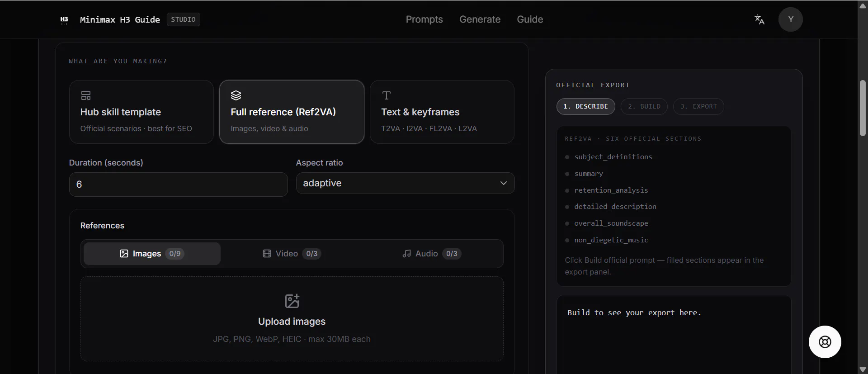Screen dimensions: 868x374
Task: Select step 2. BUILD pill
Action: click(x=644, y=107)
